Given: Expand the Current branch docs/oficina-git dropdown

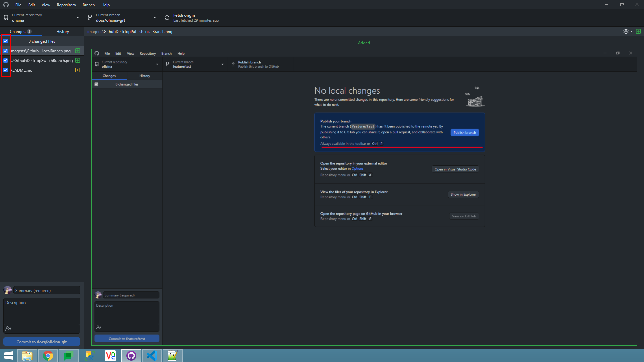Looking at the screenshot, I should (122, 18).
